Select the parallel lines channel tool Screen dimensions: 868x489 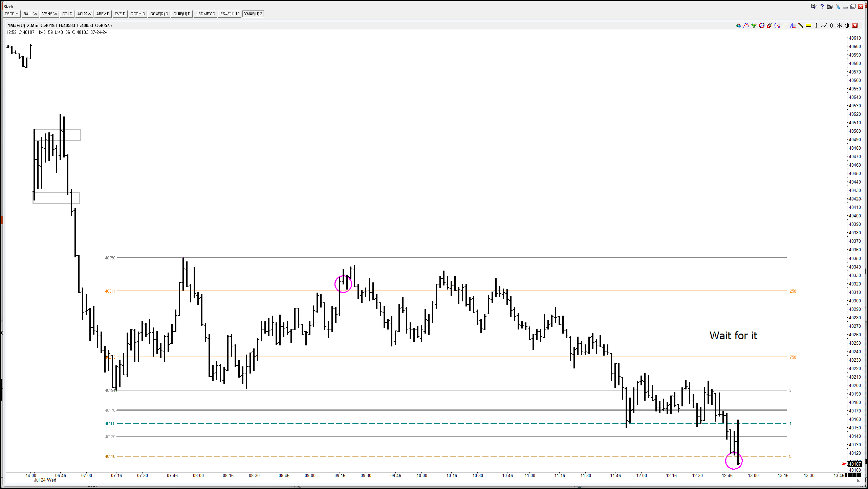pos(785,25)
